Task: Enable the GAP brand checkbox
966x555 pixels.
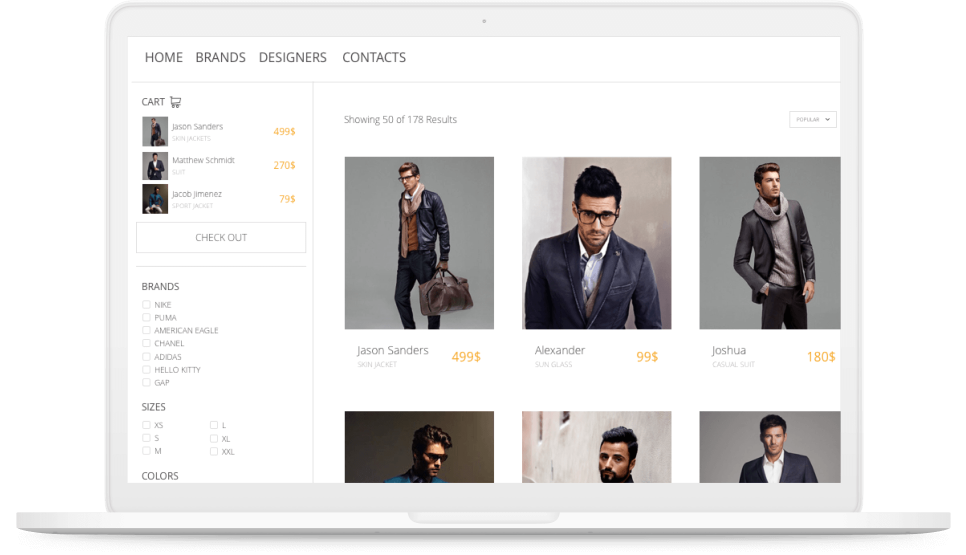Action: tap(146, 383)
